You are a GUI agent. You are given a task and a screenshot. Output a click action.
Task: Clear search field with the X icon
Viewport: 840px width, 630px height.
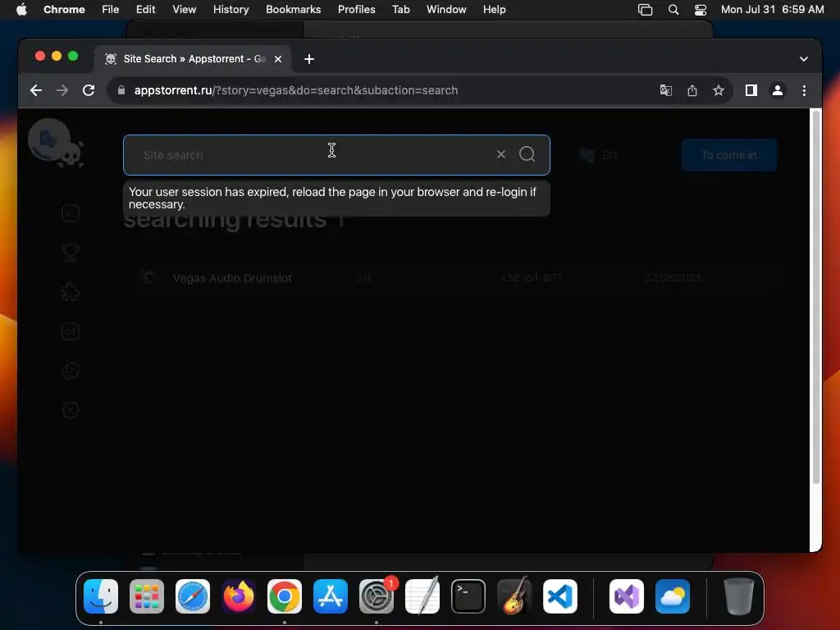click(x=501, y=154)
